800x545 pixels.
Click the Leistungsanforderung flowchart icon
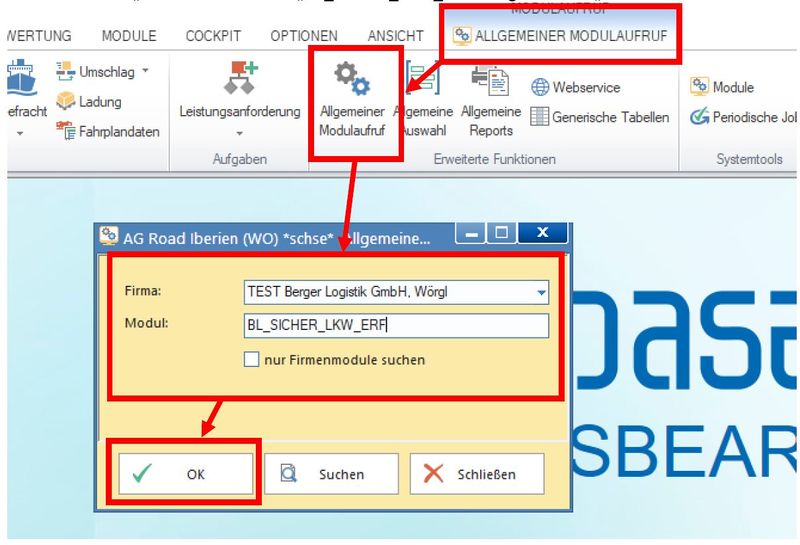[240, 78]
